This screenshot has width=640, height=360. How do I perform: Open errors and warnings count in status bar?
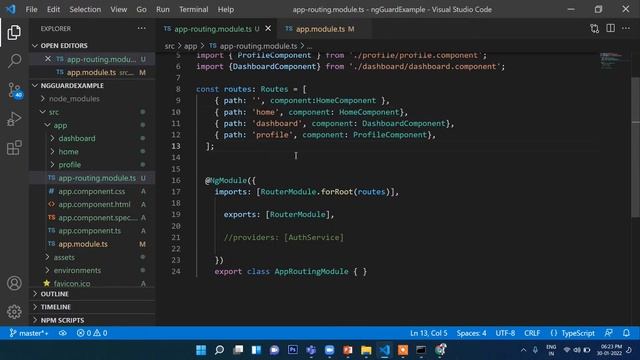(92, 333)
